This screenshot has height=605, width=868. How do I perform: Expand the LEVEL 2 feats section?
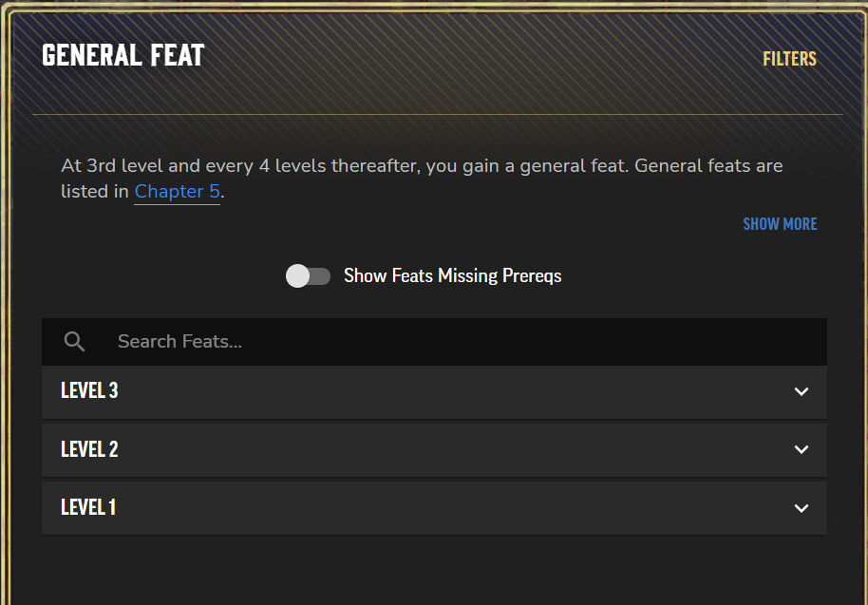coord(435,450)
